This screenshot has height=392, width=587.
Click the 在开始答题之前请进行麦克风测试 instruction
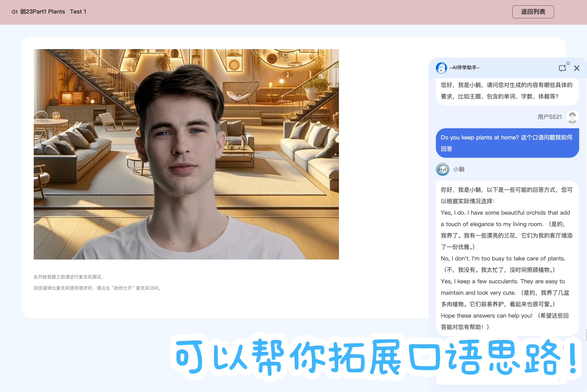[x=68, y=277]
